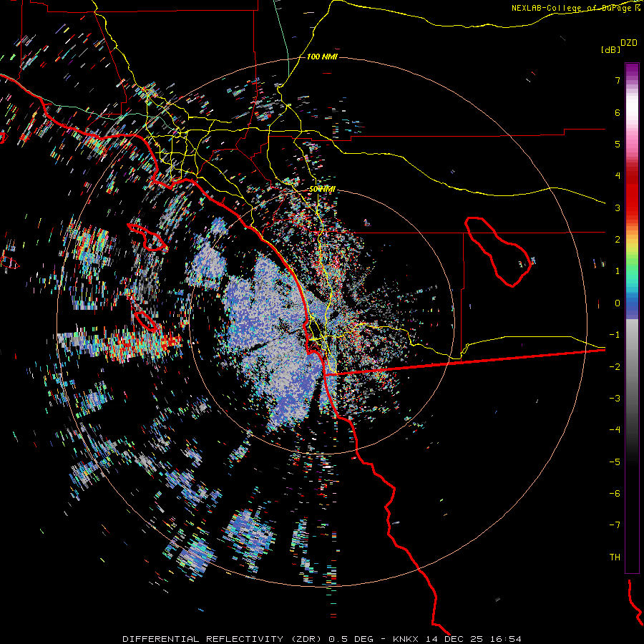Click the 3 value on the color scale
The height and width of the screenshot is (644, 644).
click(618, 208)
